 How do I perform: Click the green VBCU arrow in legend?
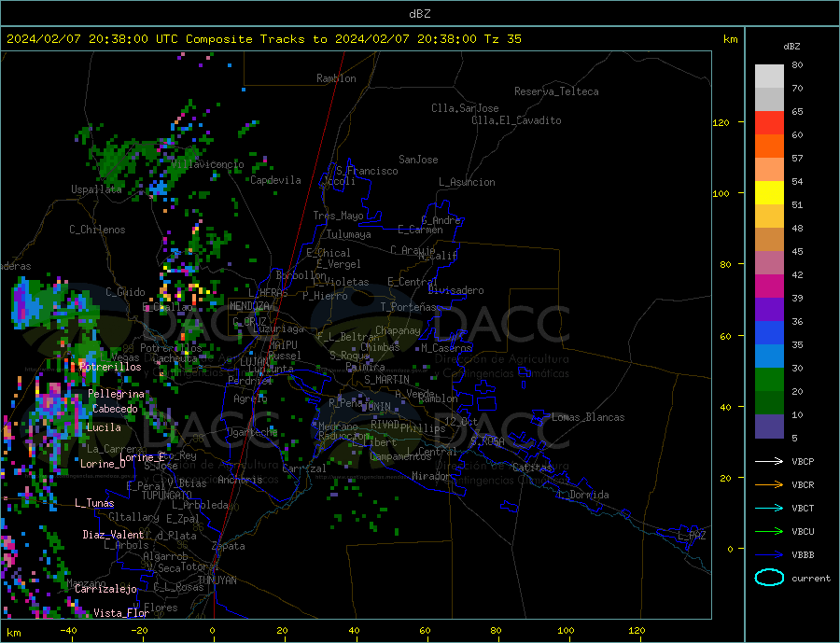point(770,532)
